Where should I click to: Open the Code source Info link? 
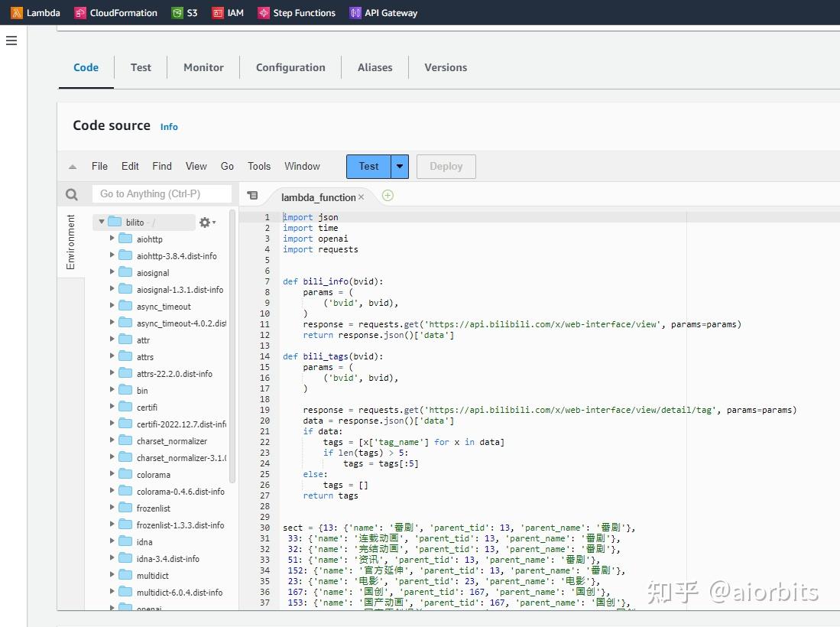click(169, 127)
